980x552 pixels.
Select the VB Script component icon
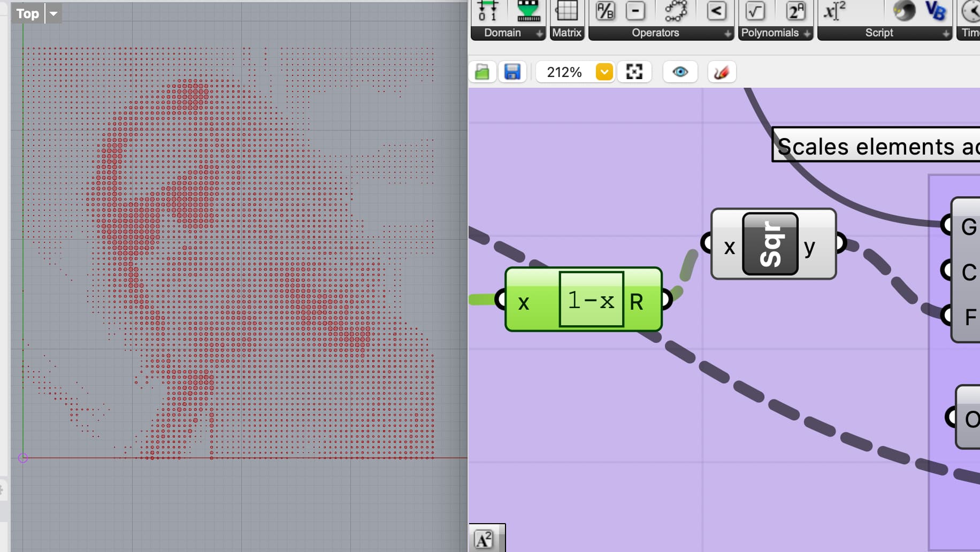[936, 11]
